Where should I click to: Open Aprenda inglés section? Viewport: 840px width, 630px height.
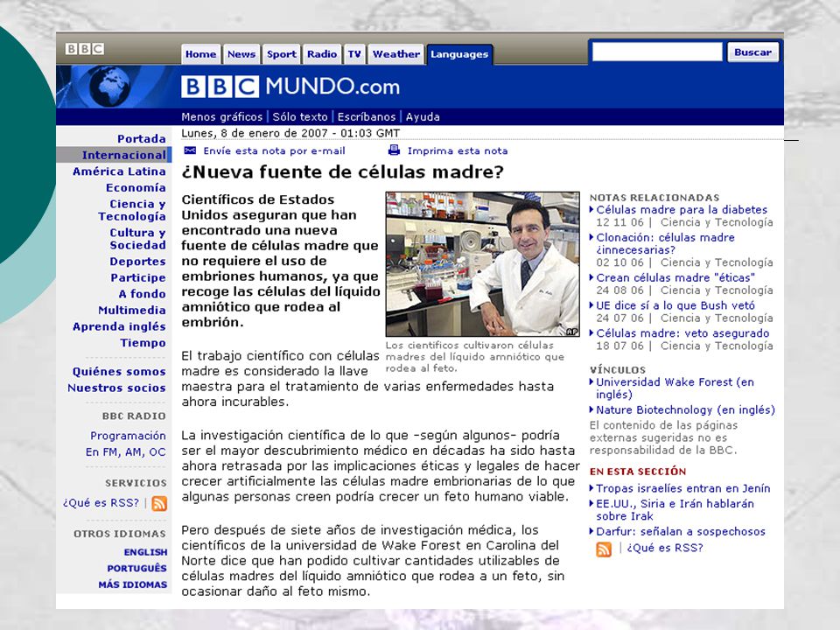point(119,326)
